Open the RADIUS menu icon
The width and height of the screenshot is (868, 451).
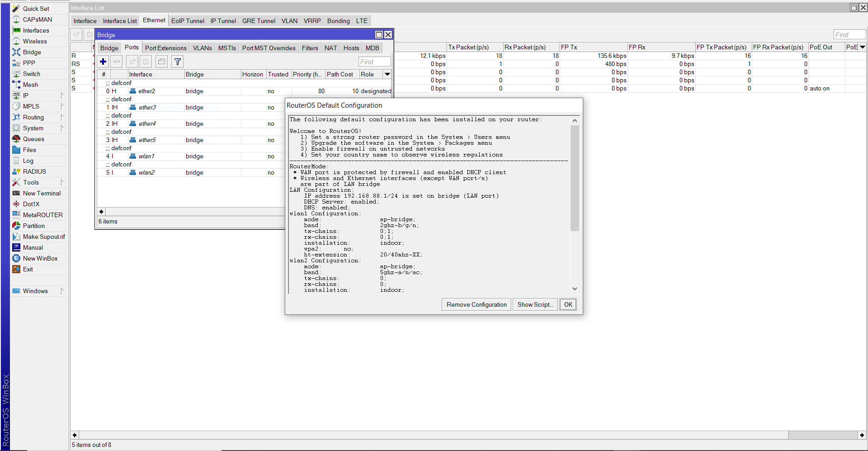pyautogui.click(x=16, y=171)
